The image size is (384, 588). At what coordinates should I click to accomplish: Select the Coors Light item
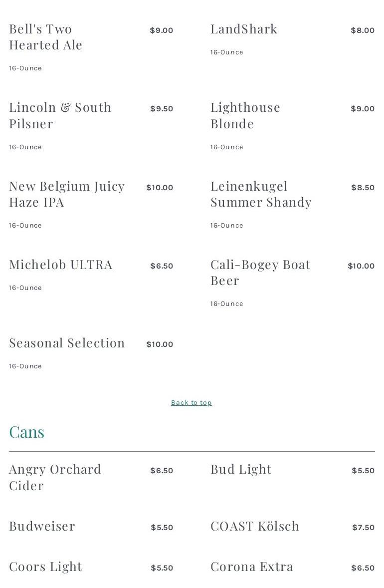[x=45, y=567]
